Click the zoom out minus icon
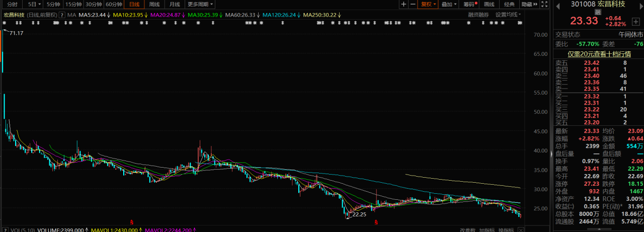Screen dimensions: 644x232 coord(413,5)
